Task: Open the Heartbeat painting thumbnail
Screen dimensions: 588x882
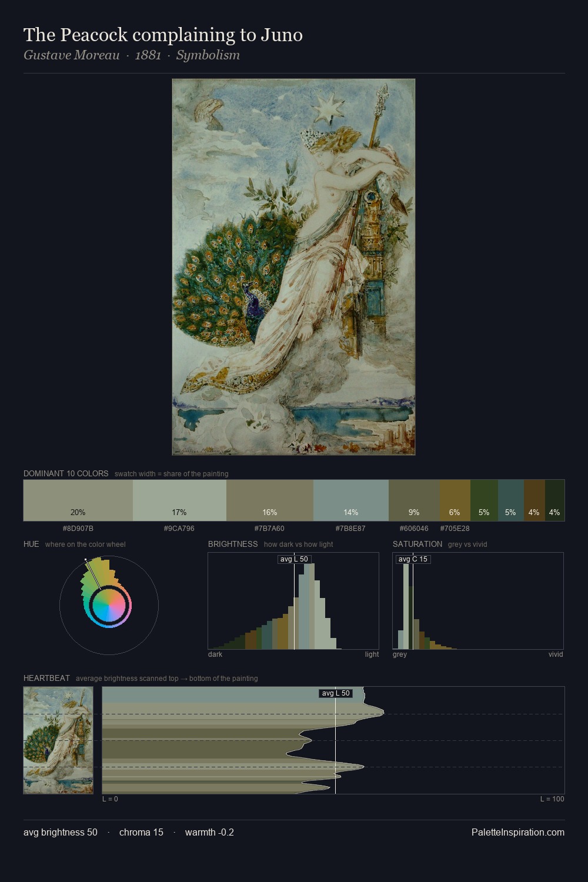Action: pyautogui.click(x=58, y=740)
